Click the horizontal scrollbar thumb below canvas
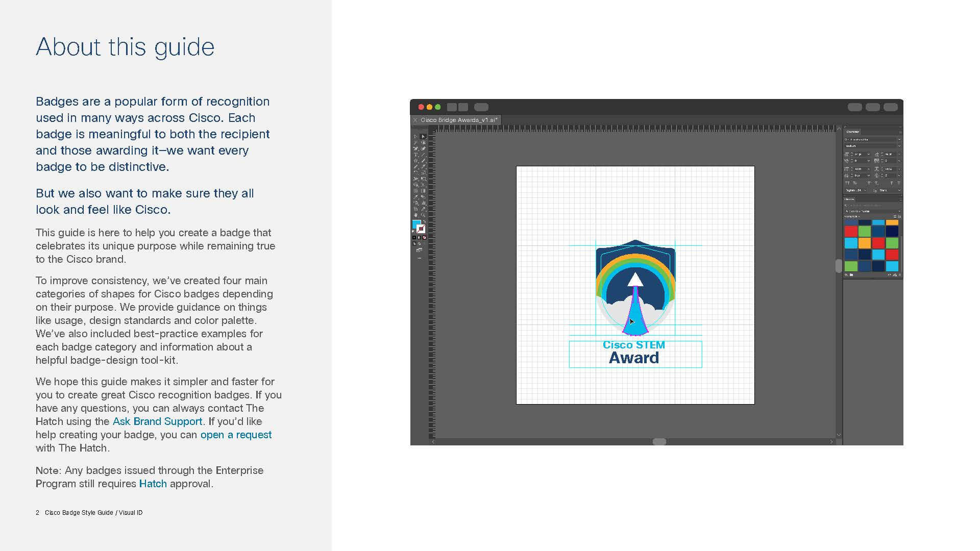980x551 pixels. coord(659,441)
